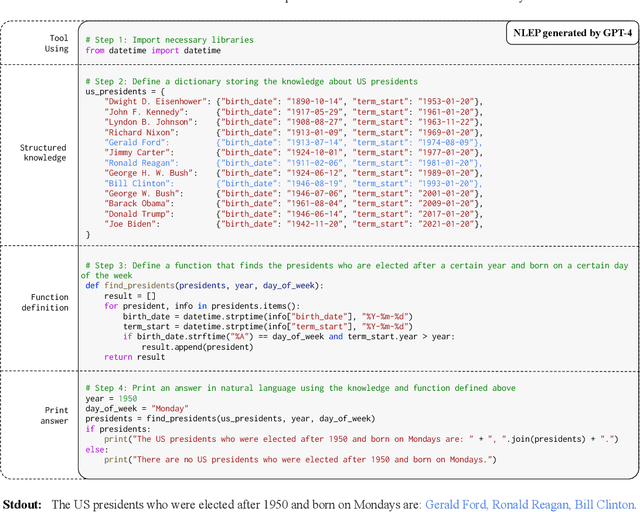
Task: Select the "Tool Using" section label
Action: [59, 44]
